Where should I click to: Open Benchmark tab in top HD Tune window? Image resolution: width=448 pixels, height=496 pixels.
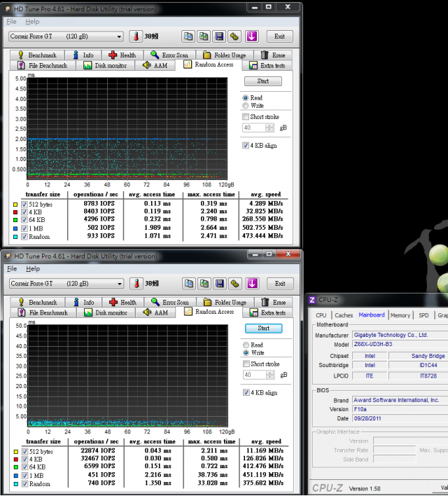coord(37,55)
